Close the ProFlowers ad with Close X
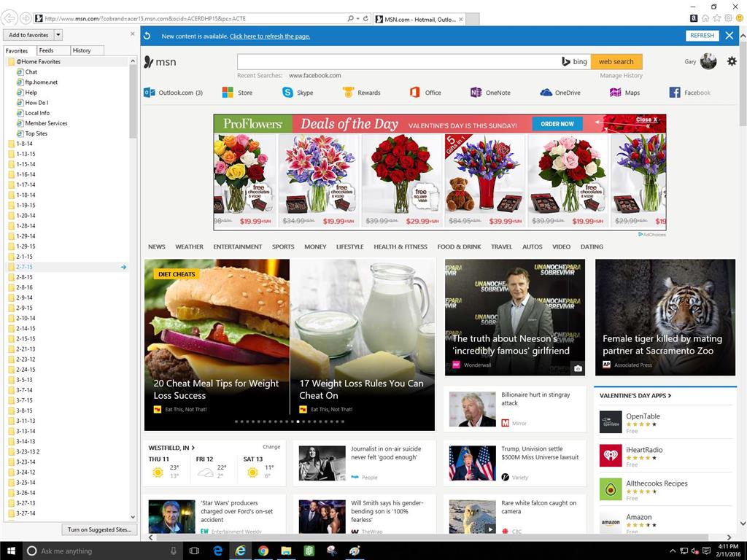The image size is (747, 560). pyautogui.click(x=646, y=120)
